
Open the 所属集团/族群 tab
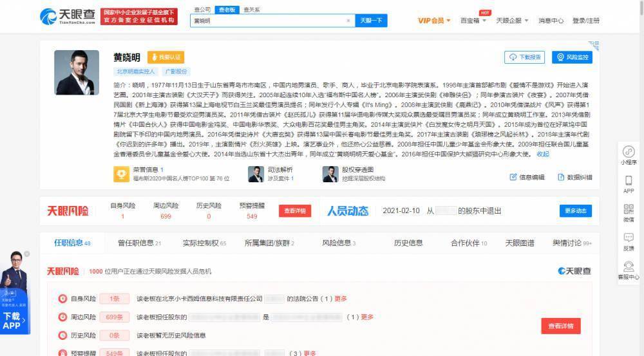click(x=269, y=243)
